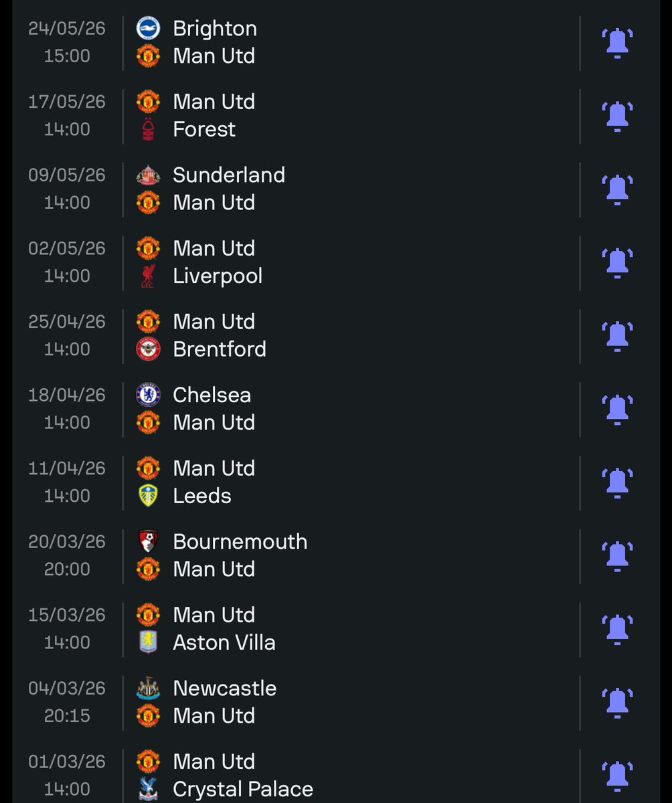Select the bell icon beside Chelsea match
The height and width of the screenshot is (803, 672).
point(617,410)
